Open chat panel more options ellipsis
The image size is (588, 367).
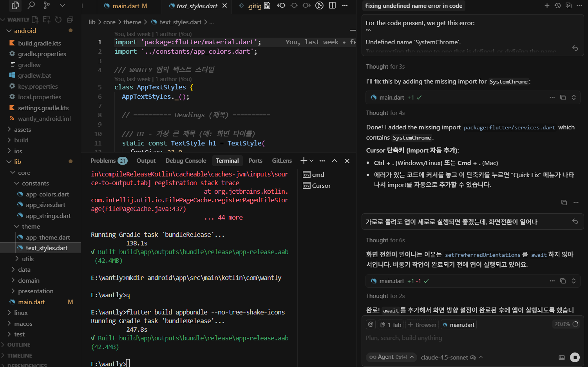[x=579, y=5]
